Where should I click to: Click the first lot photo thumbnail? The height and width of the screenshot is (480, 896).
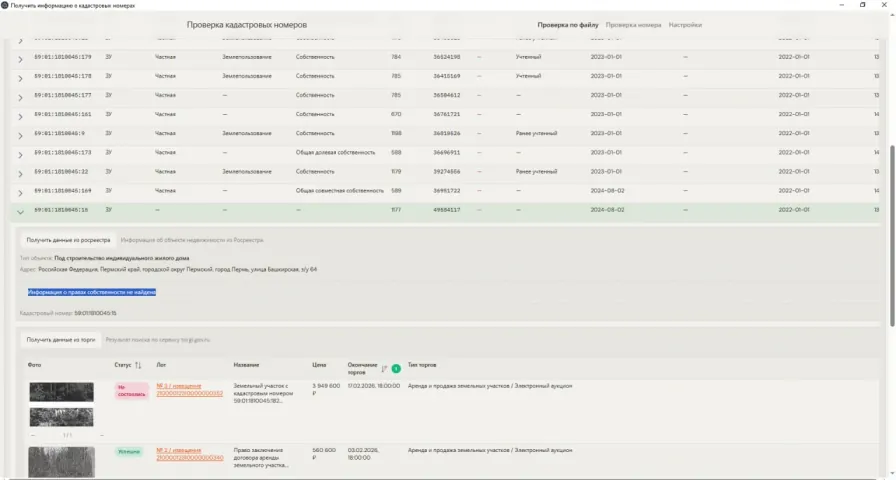click(61, 392)
